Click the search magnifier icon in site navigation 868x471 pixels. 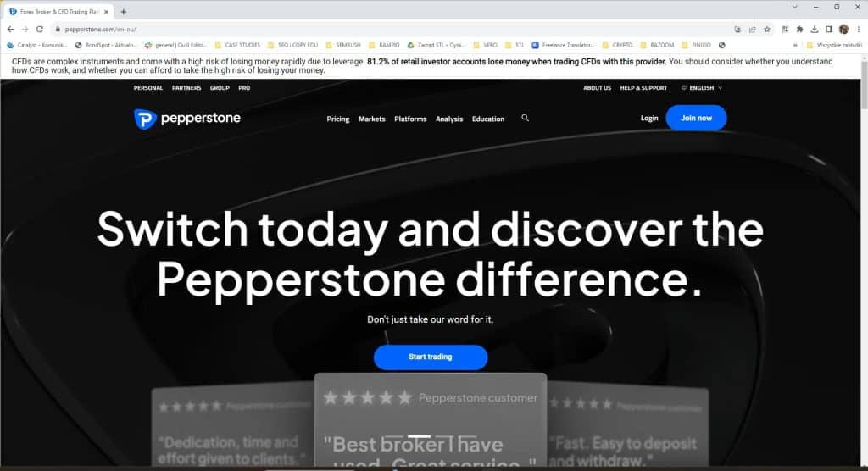coord(526,119)
